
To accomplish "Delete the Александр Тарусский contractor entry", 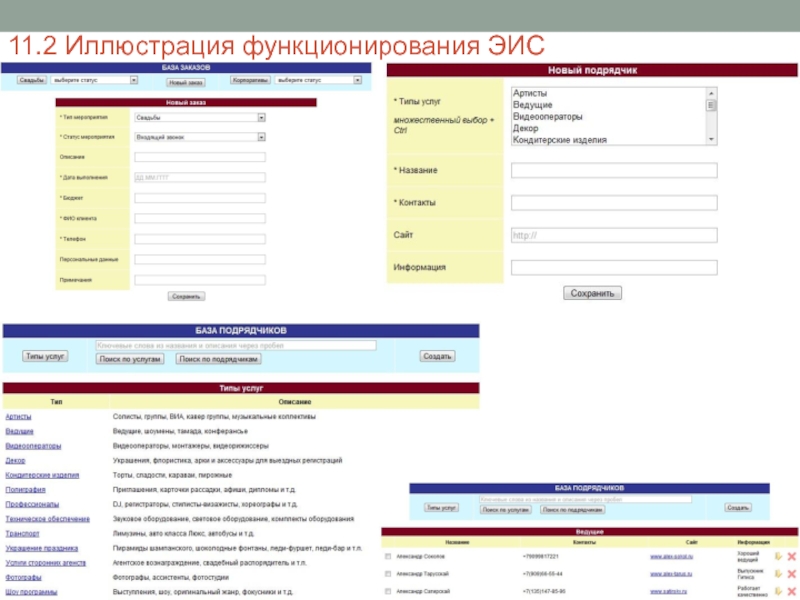I will click(x=791, y=574).
